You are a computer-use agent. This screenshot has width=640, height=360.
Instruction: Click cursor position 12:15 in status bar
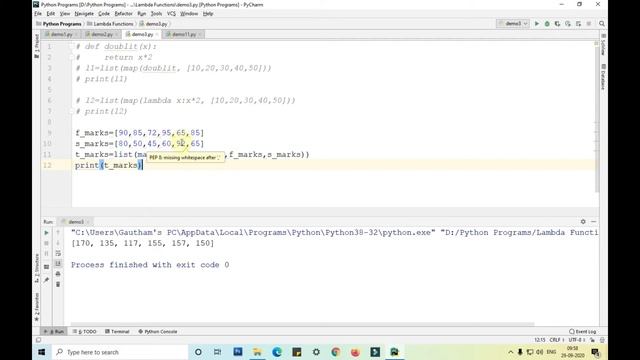540,340
